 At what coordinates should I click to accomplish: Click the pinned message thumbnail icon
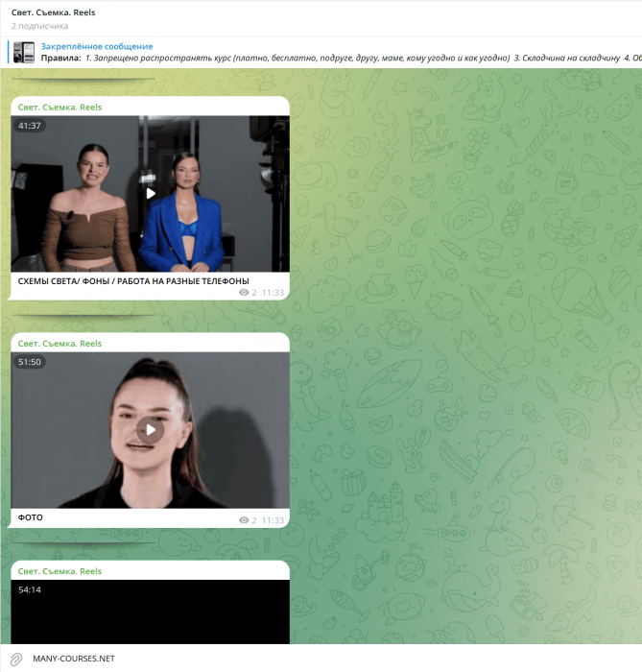(x=24, y=52)
